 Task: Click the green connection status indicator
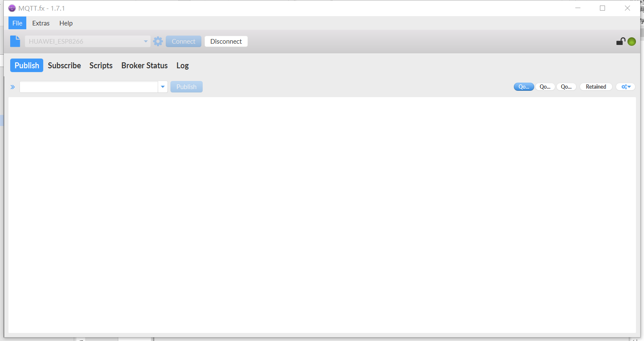tap(632, 42)
